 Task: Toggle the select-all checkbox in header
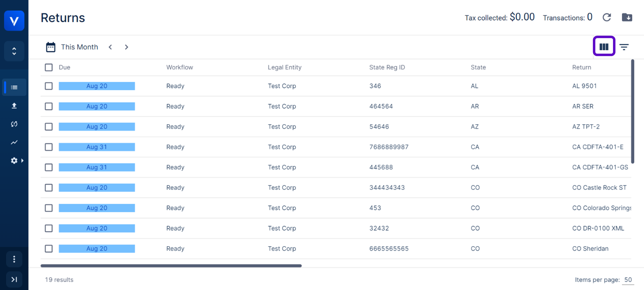coord(49,67)
